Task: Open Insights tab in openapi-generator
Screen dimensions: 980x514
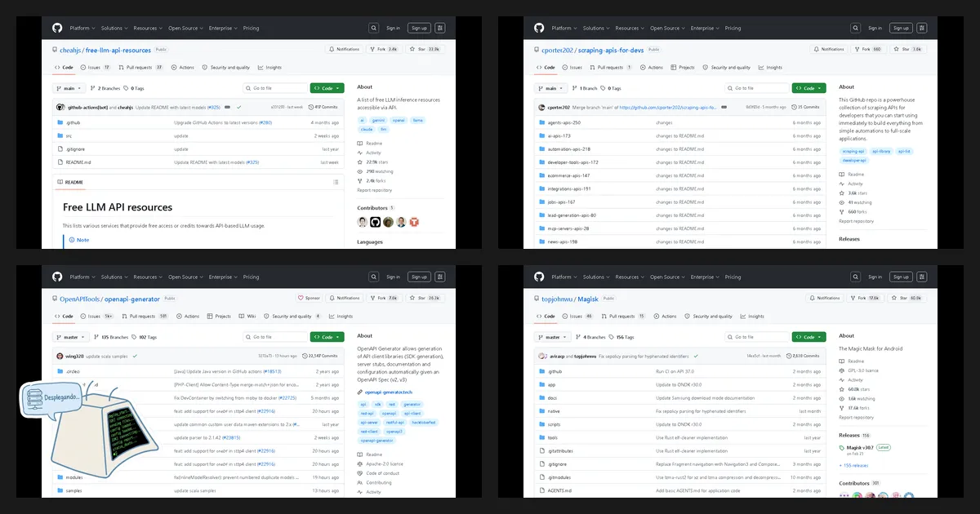Action: [x=341, y=317]
